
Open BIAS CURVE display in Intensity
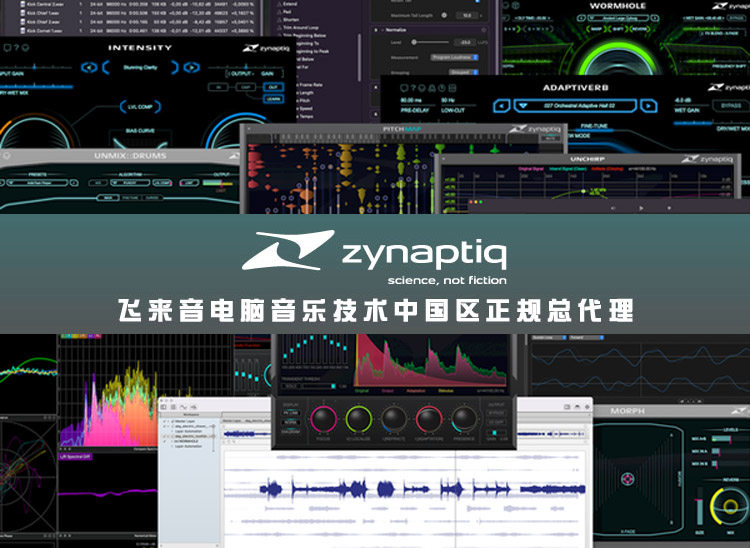[x=140, y=139]
